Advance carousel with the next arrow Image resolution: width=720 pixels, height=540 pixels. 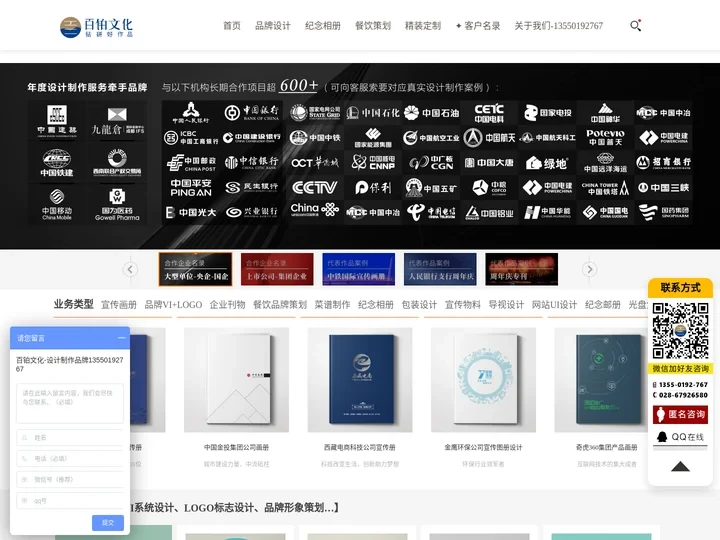(590, 269)
